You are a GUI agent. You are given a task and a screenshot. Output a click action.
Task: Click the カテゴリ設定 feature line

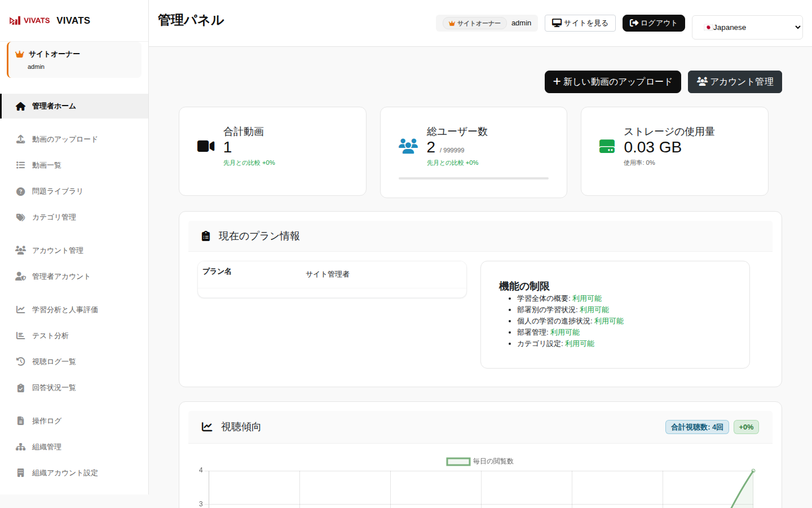coord(555,344)
